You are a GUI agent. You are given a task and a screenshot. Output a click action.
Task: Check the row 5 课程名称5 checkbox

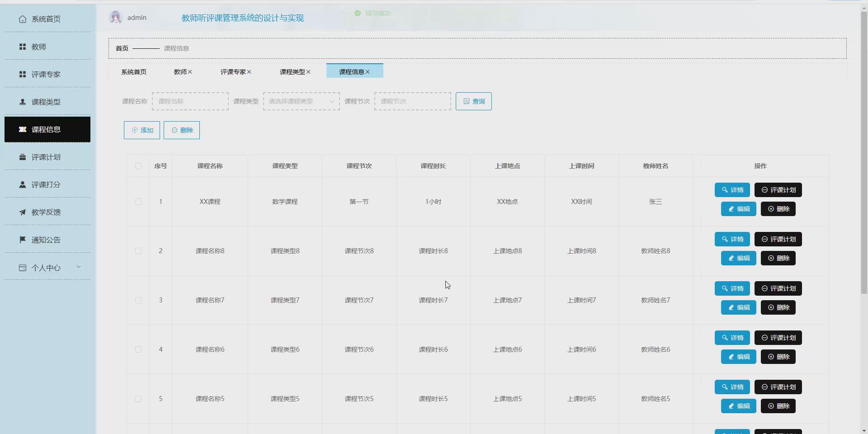(x=138, y=399)
